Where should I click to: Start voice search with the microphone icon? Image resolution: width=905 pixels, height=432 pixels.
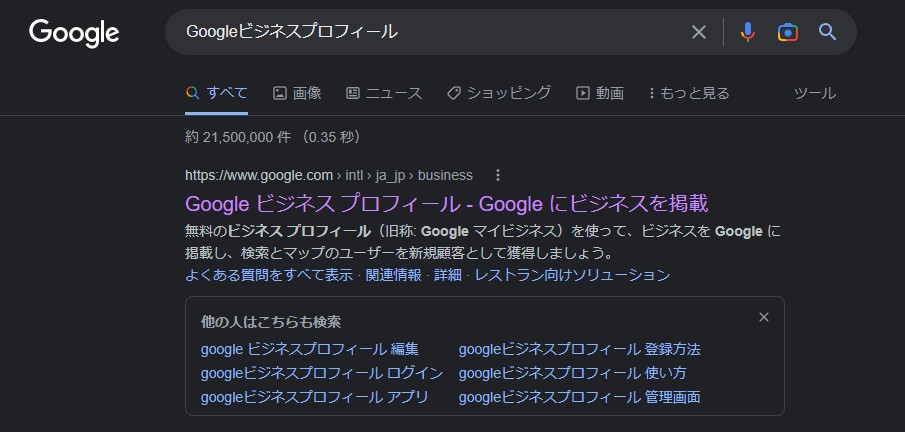tap(747, 32)
